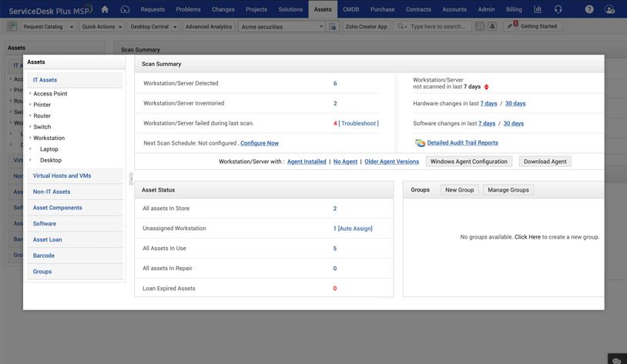This screenshot has height=364, width=627.
Task: Follow the Configure Now link
Action: (260, 143)
